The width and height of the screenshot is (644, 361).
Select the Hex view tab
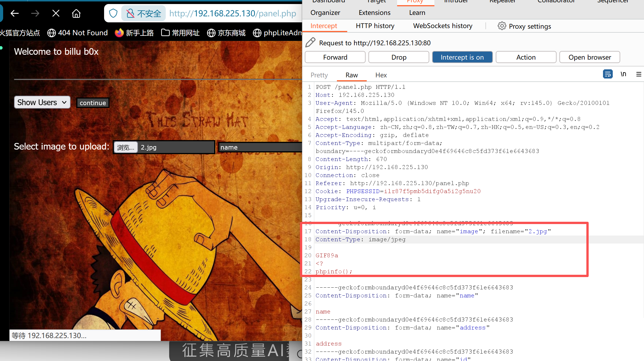tap(381, 75)
